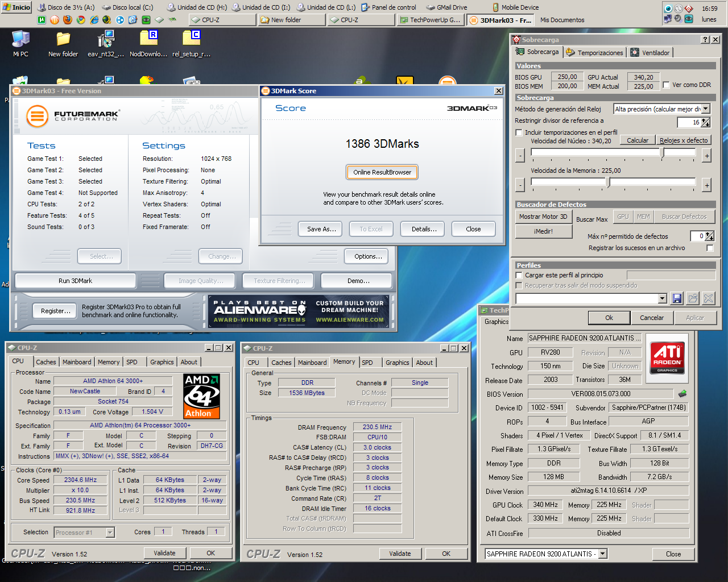This screenshot has width=728, height=582.
Task: Enable the Ver como DDR checkbox
Action: pyautogui.click(x=666, y=85)
